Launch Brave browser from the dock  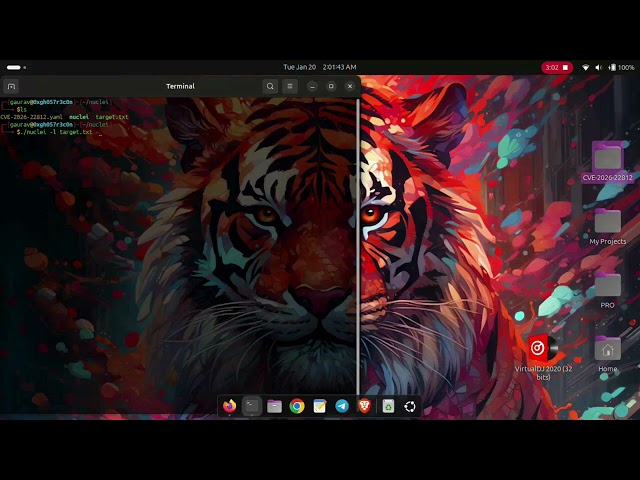point(364,406)
